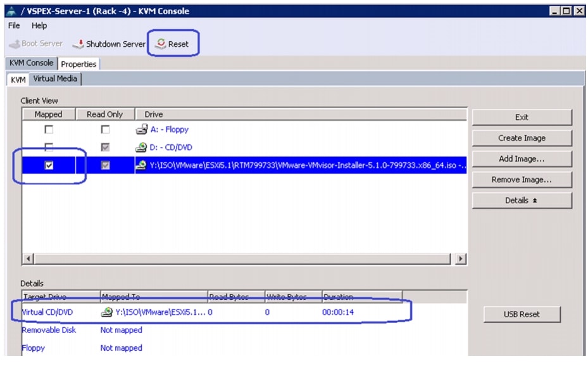This screenshot has width=588, height=378.
Task: Click the Add Image... button
Action: click(x=522, y=159)
